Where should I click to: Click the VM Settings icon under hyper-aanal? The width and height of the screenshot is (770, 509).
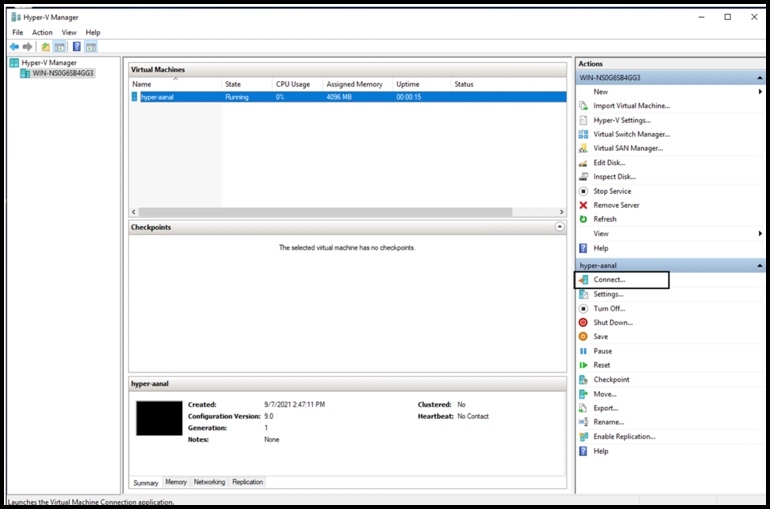583,294
